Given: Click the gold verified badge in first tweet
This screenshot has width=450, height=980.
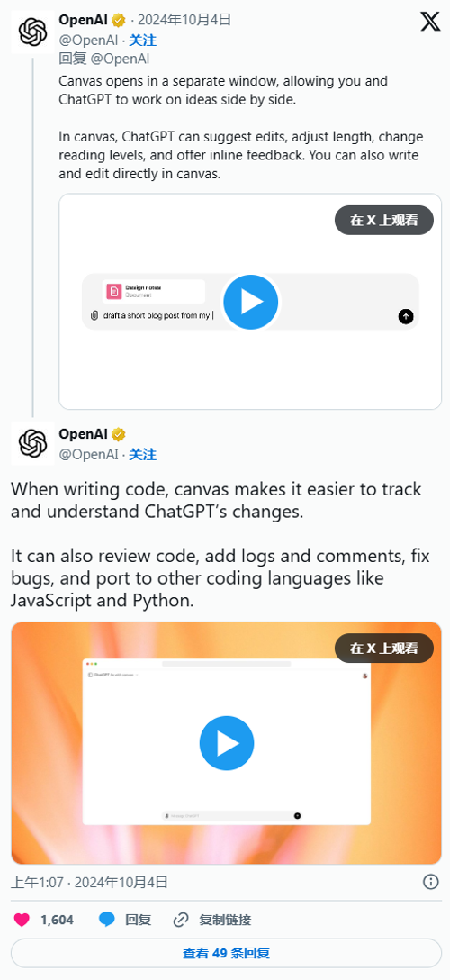Looking at the screenshot, I should click(x=119, y=20).
